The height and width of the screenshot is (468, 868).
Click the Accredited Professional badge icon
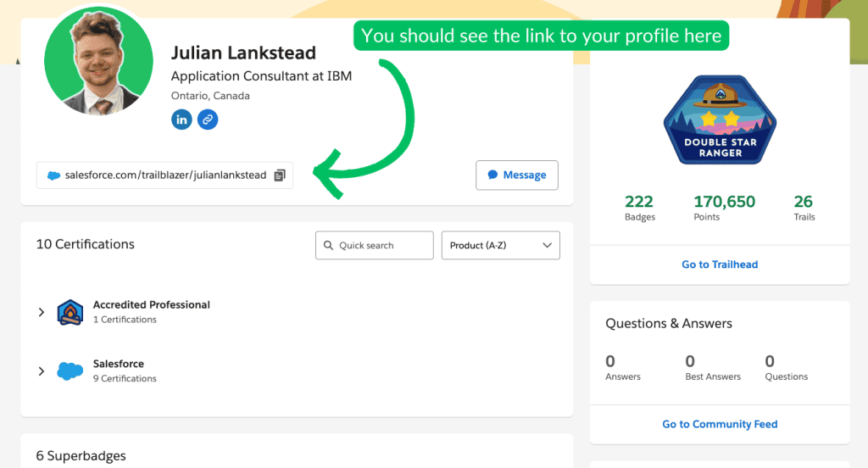pos(70,312)
